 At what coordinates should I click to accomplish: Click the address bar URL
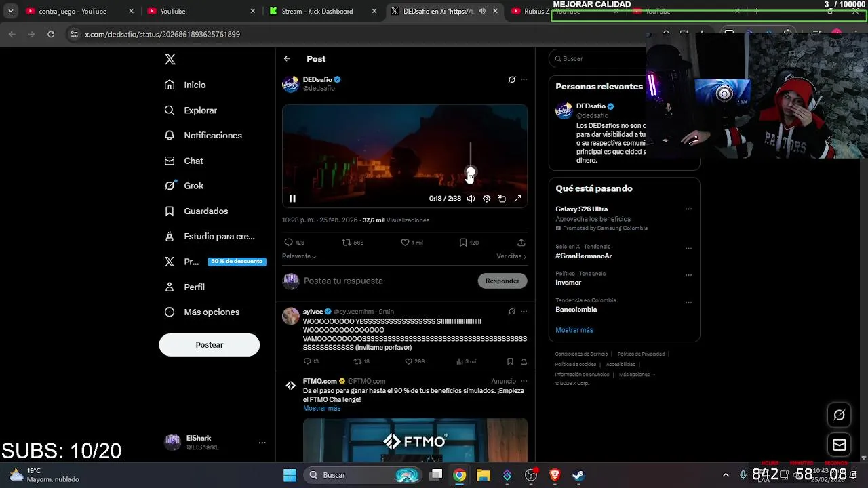pyautogui.click(x=163, y=34)
